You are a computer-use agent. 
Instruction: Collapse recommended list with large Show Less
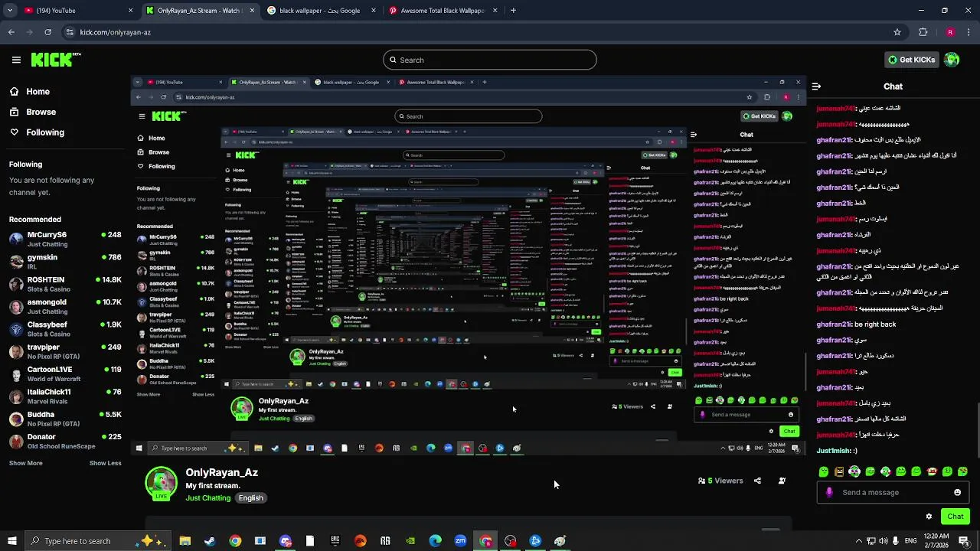pyautogui.click(x=105, y=463)
